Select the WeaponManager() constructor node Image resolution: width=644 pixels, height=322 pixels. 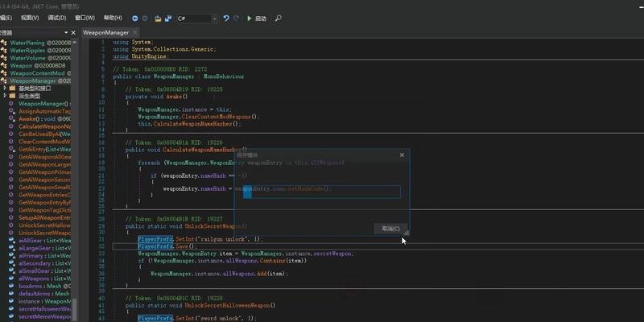tap(44, 104)
